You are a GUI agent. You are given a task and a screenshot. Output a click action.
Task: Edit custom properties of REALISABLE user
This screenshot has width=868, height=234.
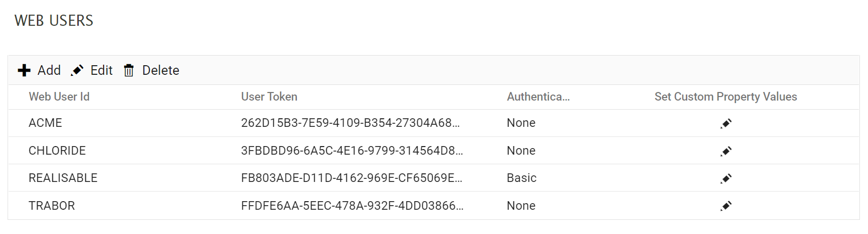(x=726, y=178)
